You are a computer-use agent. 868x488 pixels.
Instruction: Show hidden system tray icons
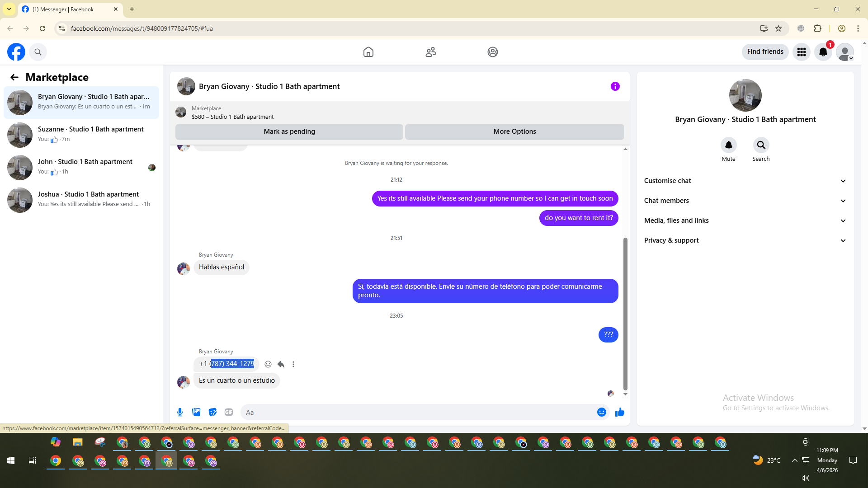pyautogui.click(x=794, y=460)
